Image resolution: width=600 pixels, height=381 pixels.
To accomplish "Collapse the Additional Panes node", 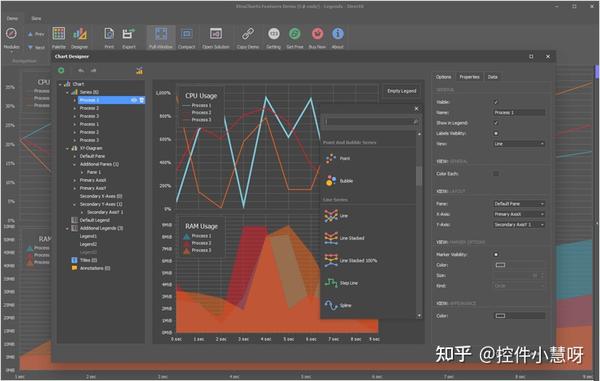I will 75,164.
